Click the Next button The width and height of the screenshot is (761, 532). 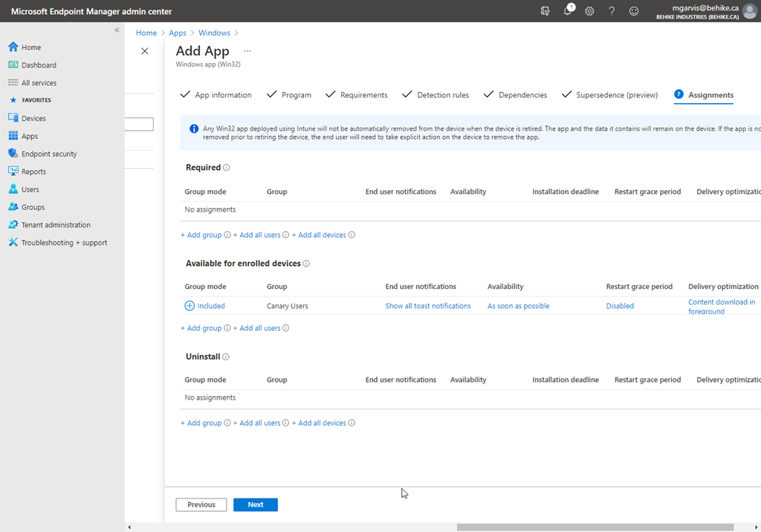tap(255, 505)
